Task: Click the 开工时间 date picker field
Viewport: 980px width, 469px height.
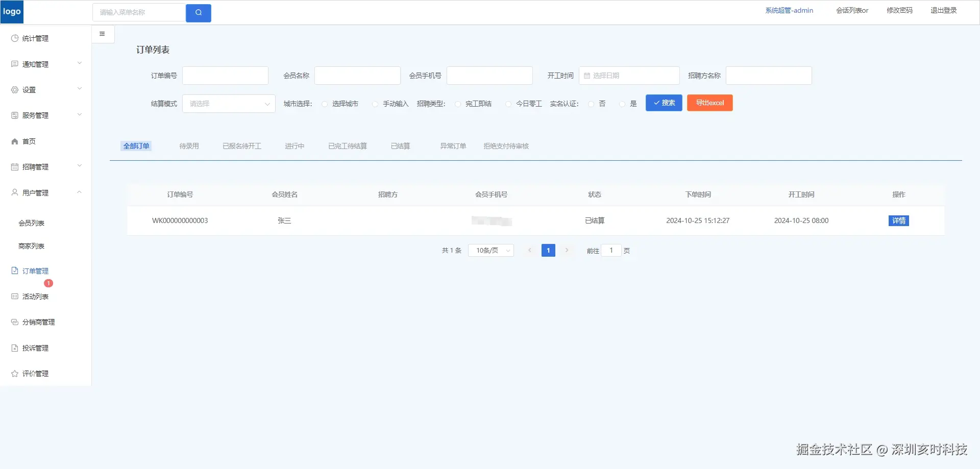Action: (x=629, y=76)
